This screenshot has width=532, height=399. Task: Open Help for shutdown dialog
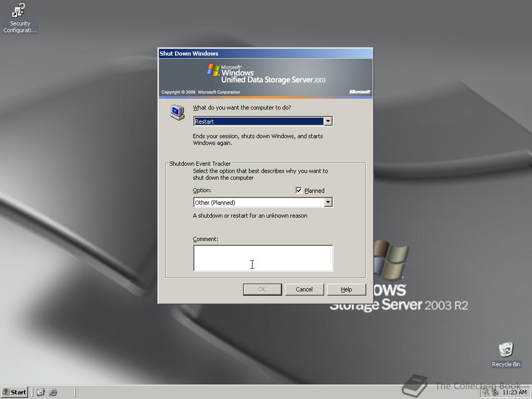click(347, 289)
